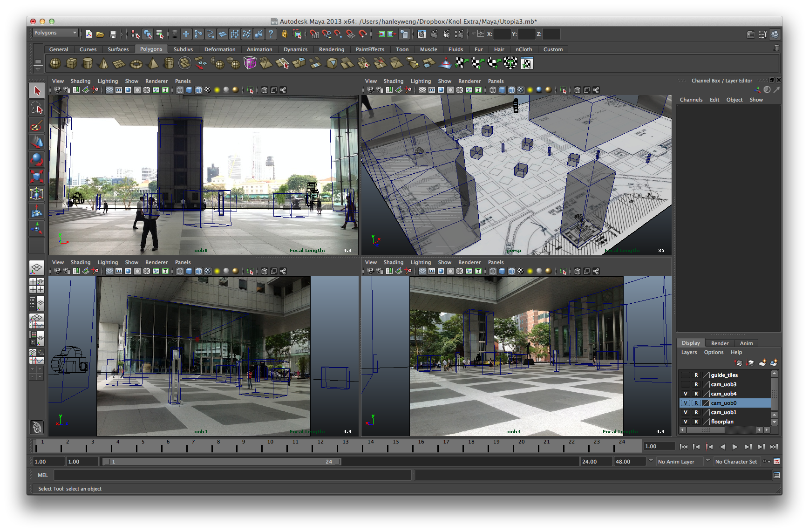Open Lighting menu in uob1 viewport
The height and width of the screenshot is (532, 809).
[108, 262]
